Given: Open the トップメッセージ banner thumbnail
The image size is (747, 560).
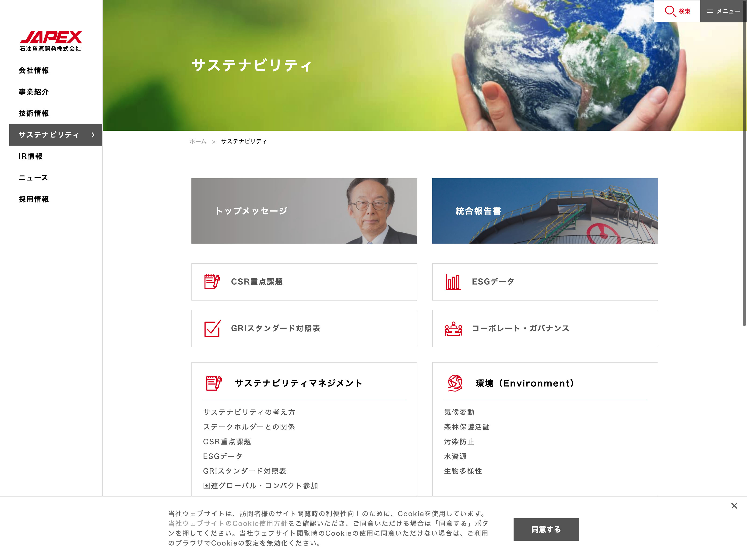Looking at the screenshot, I should pos(304,211).
